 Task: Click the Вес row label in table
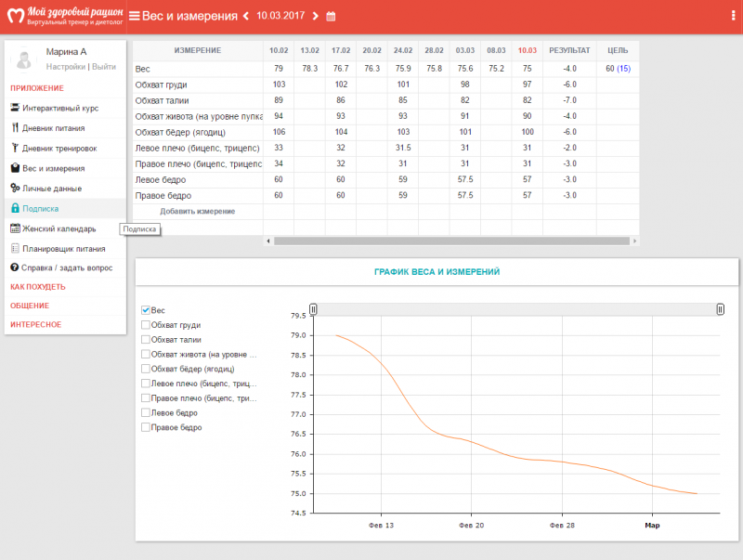(x=143, y=69)
